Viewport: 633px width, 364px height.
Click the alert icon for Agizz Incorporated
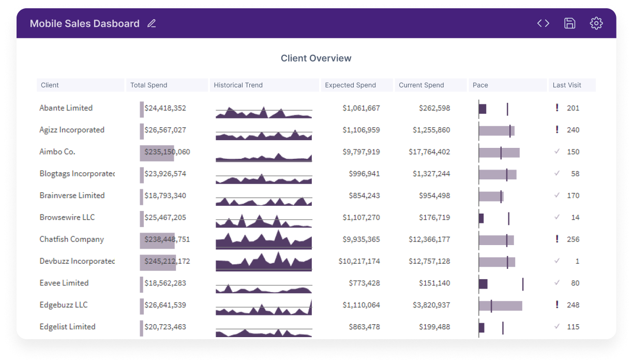pyautogui.click(x=557, y=130)
